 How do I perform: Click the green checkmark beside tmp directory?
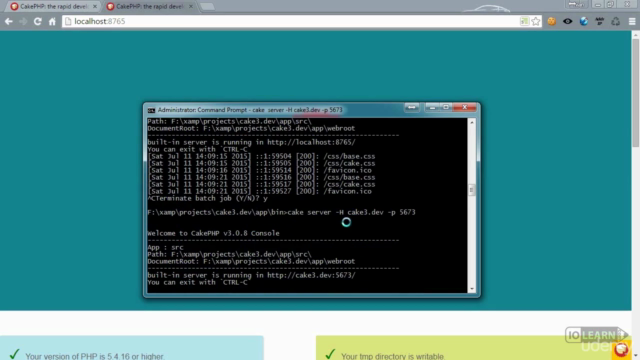(x=330, y=353)
